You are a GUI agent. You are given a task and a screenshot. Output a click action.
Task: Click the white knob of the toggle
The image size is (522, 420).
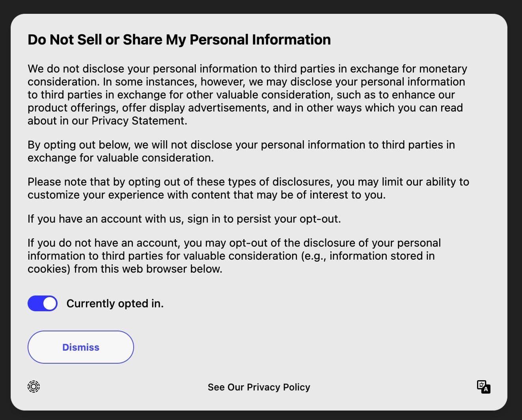tap(50, 303)
